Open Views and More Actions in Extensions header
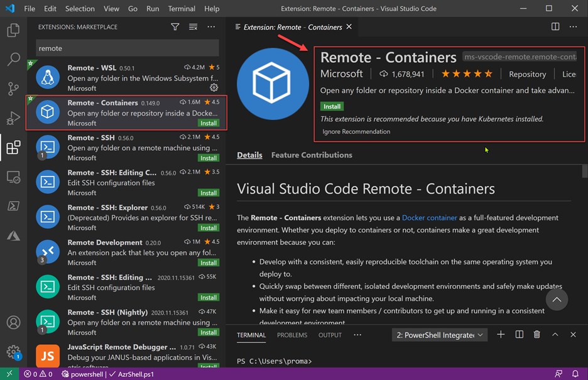The image size is (588, 380). click(x=211, y=27)
